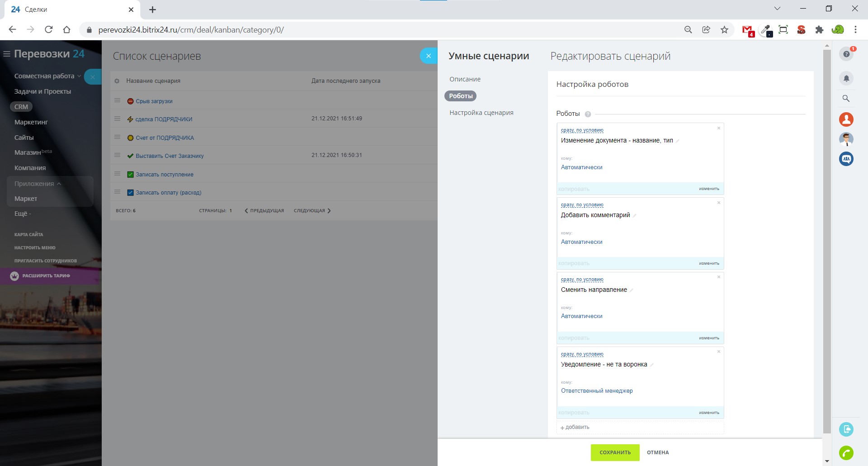Open timing dropdown on Изменение документа robot
The image size is (868, 466).
(x=582, y=130)
